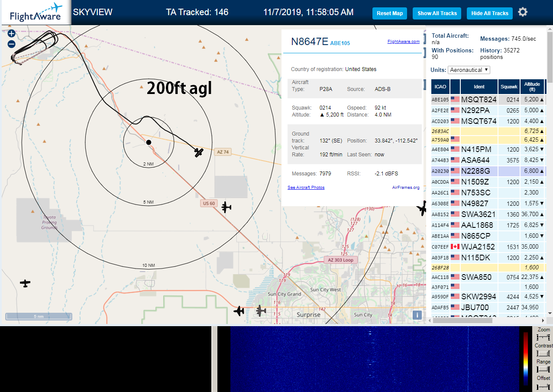This screenshot has height=392, width=553.
Task: Select the solid aircraft icon left of Sun City Grand pair
Action: click(x=239, y=311)
